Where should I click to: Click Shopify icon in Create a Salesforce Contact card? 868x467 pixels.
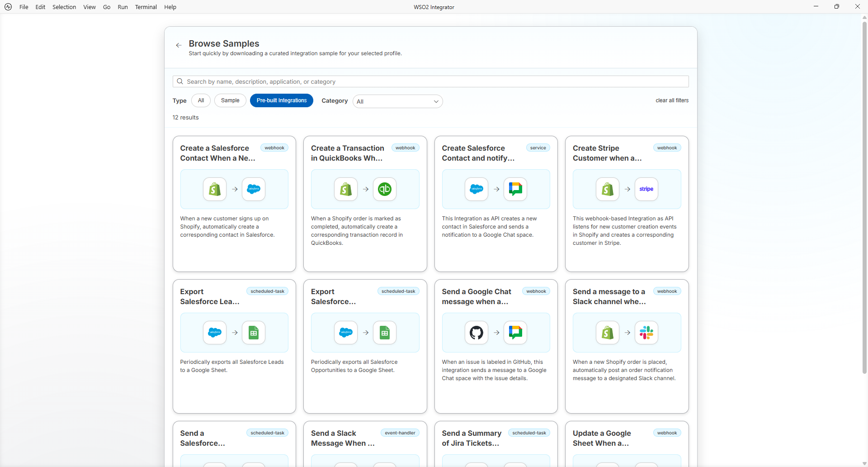click(215, 189)
